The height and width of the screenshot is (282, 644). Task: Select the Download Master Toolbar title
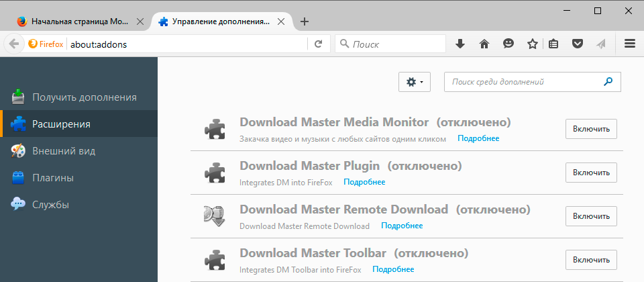point(313,253)
